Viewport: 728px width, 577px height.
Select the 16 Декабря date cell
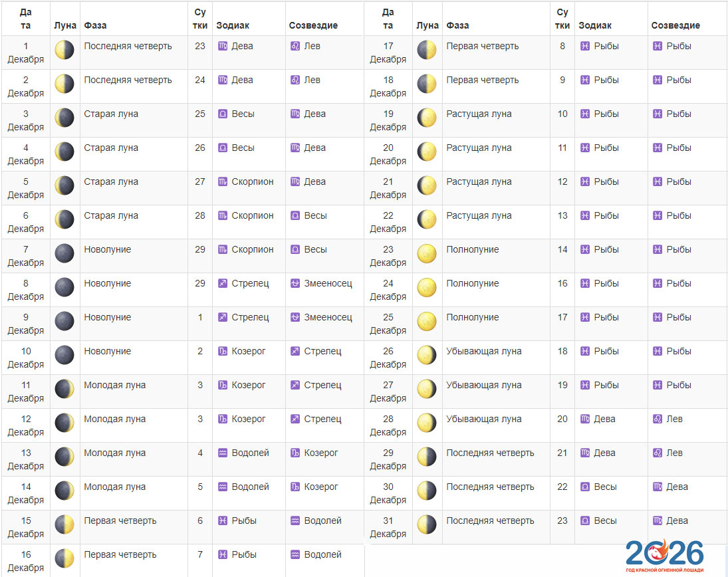(26, 560)
